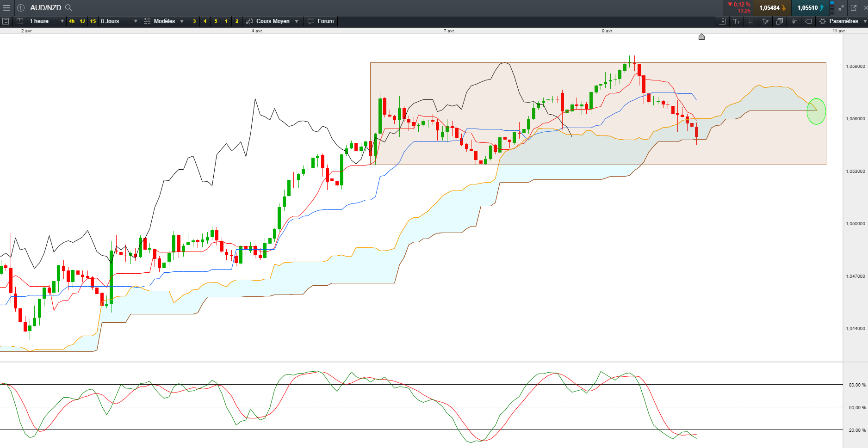Click the 20,00 % stochastic level label
Image resolution: width=868 pixels, height=448 pixels.
click(857, 430)
